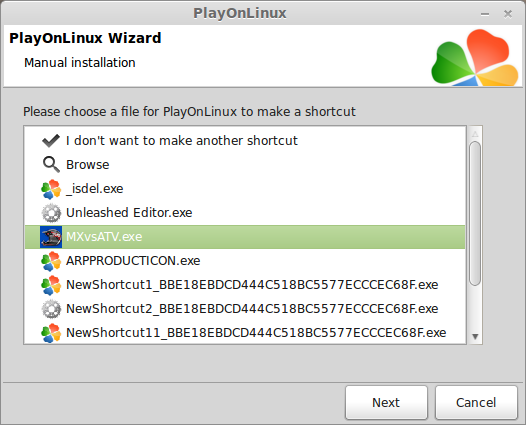Viewport: 526px width, 425px height.
Task: Select the MXvsATV.exe entry
Action: (x=245, y=237)
